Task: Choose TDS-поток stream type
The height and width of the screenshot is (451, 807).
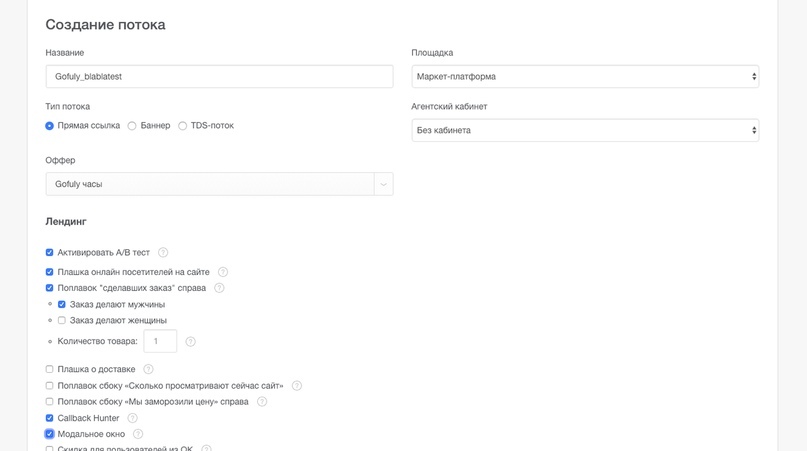Action: [182, 126]
